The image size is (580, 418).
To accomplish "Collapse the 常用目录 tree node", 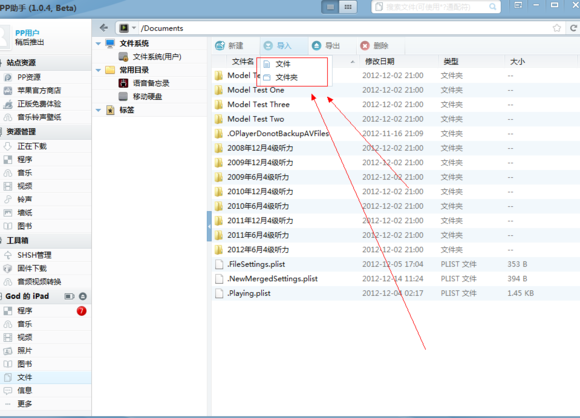I will (x=98, y=70).
